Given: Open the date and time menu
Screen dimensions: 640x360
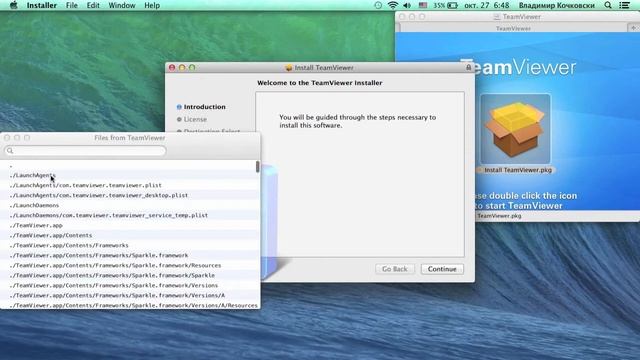Looking at the screenshot, I should pyautogui.click(x=487, y=5).
